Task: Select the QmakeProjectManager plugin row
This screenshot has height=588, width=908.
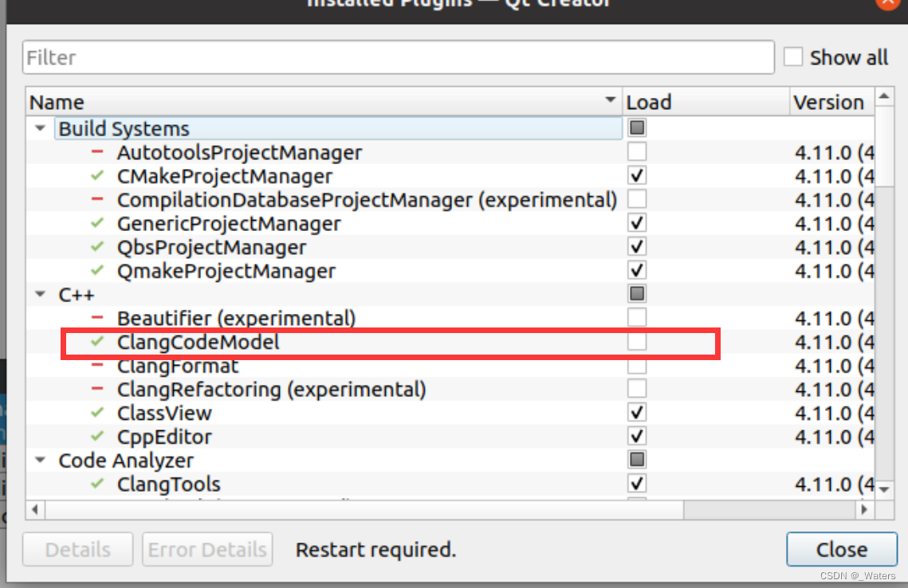Action: [x=450, y=271]
